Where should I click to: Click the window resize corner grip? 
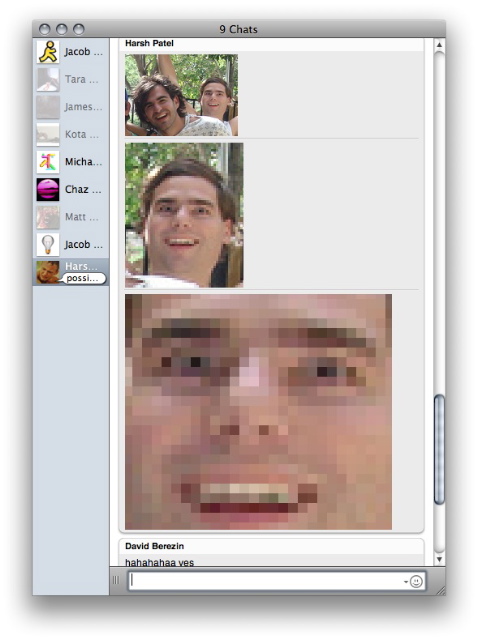(x=441, y=590)
